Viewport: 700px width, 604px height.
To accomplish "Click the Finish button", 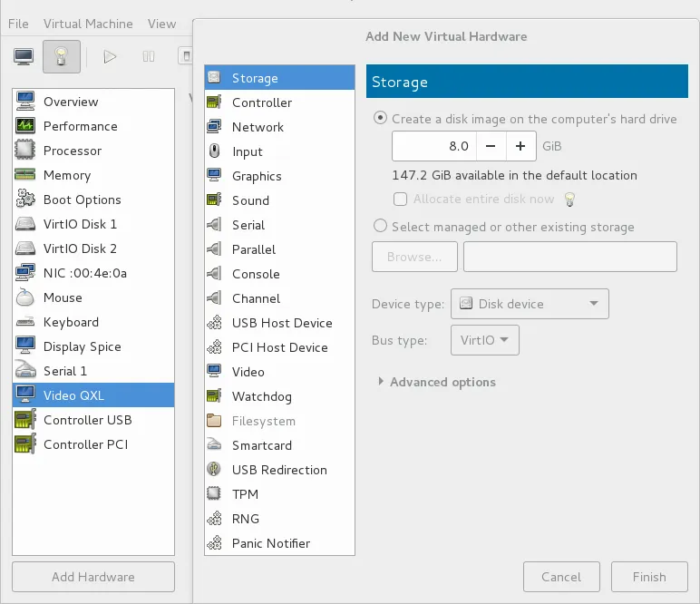I will 649,577.
